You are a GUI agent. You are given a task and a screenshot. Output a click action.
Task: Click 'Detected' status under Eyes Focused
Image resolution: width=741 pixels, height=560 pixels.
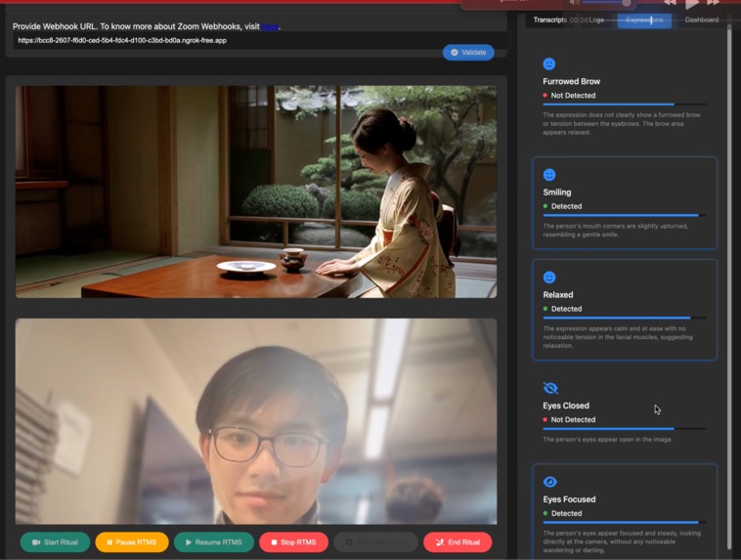566,513
